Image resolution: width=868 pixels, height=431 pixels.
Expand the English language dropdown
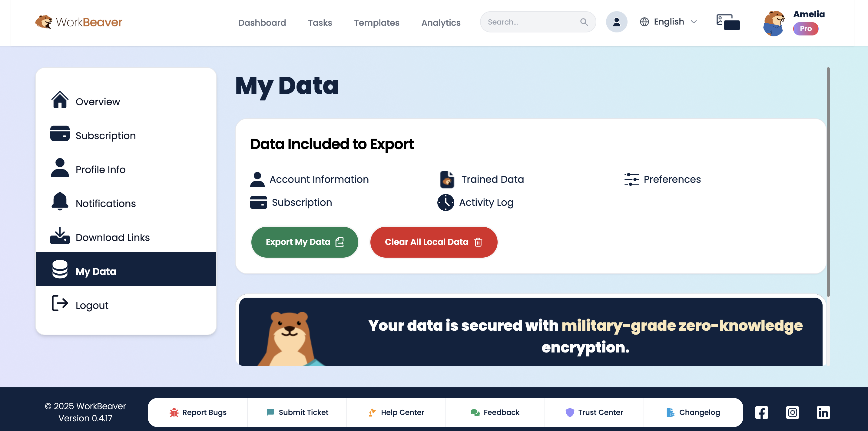pyautogui.click(x=668, y=22)
